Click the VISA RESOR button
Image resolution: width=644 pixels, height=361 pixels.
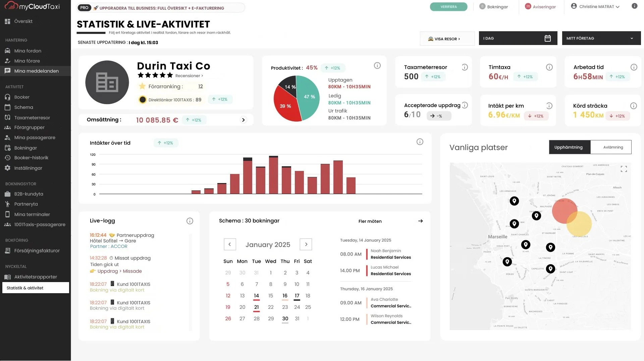pyautogui.click(x=447, y=39)
